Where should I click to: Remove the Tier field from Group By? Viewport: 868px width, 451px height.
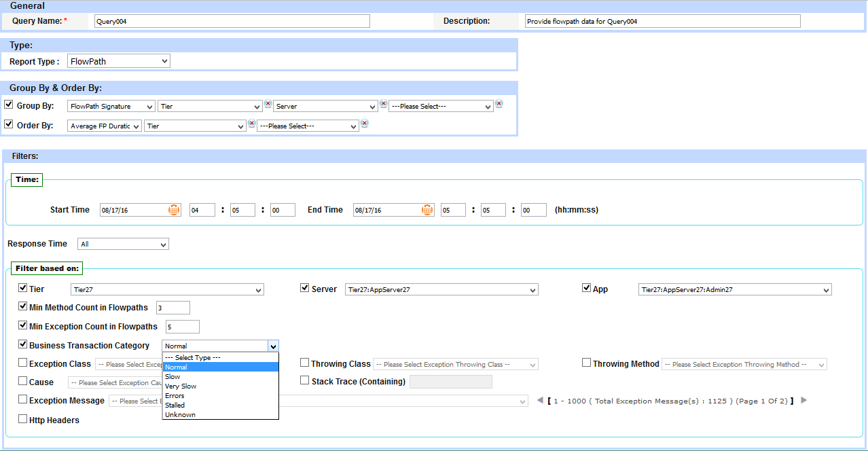click(268, 104)
